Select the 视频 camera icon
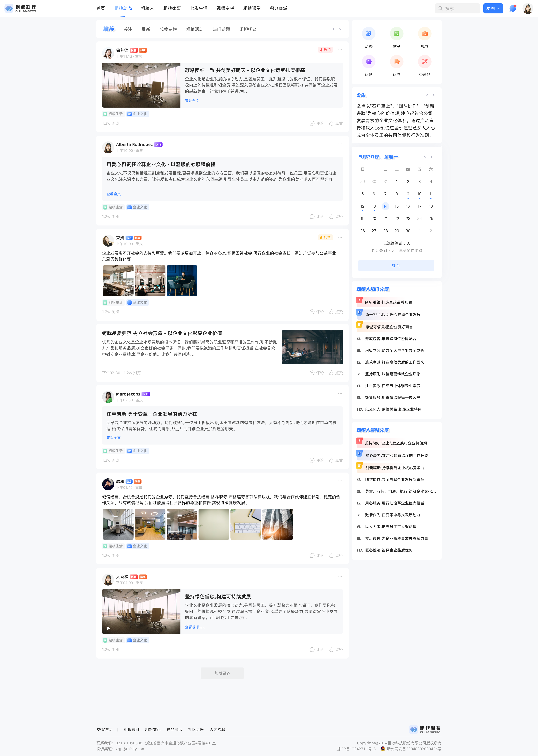Screen dimensions: 538x756 click(424, 34)
